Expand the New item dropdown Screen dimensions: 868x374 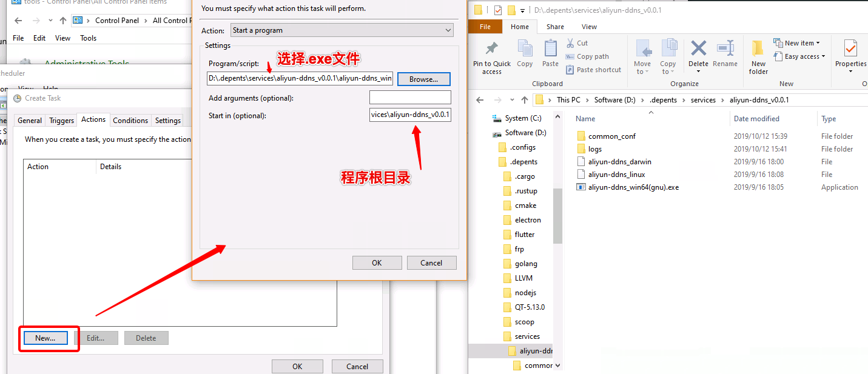796,43
